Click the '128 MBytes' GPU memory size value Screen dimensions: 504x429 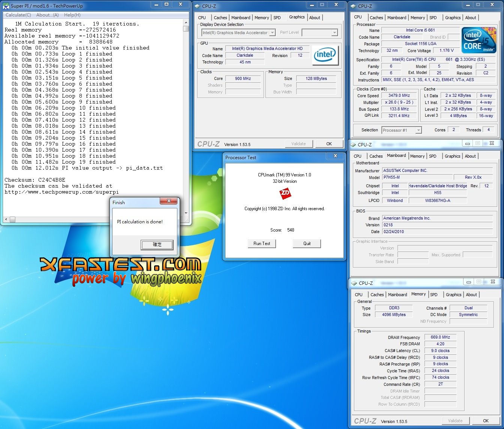coord(316,78)
